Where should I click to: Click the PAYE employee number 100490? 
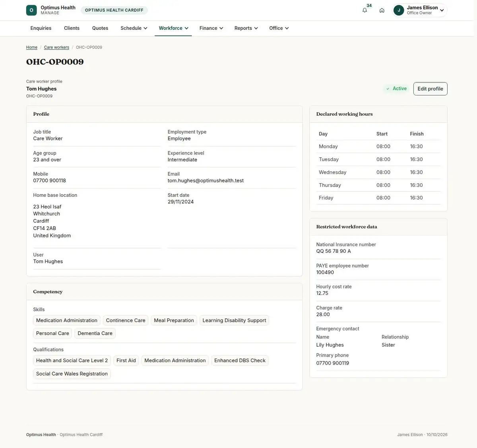[325, 272]
